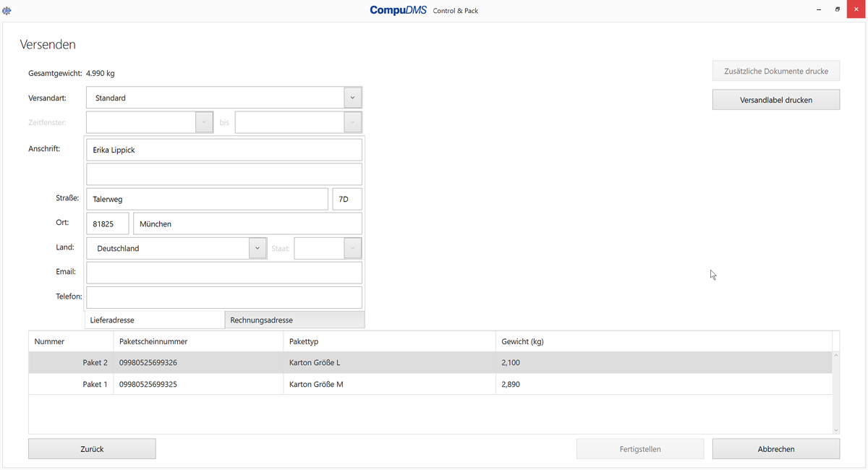Image resolution: width=868 pixels, height=470 pixels.
Task: Open the Staat dropdown
Action: pyautogui.click(x=352, y=248)
